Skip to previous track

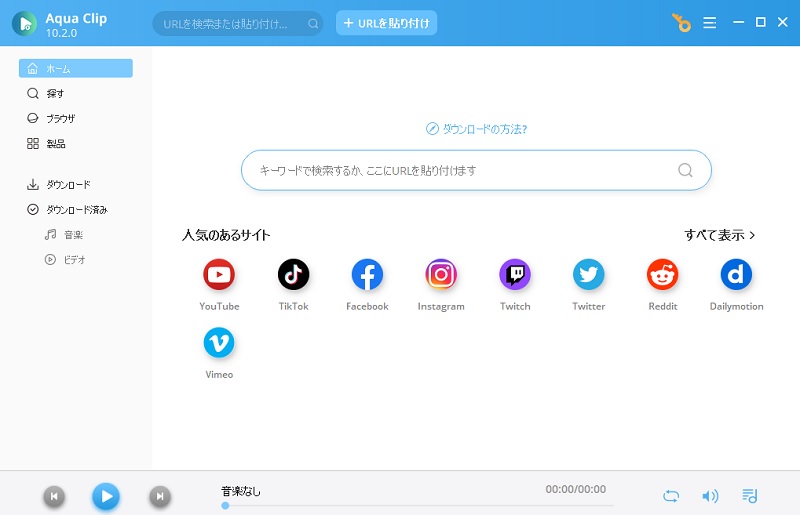tap(54, 496)
